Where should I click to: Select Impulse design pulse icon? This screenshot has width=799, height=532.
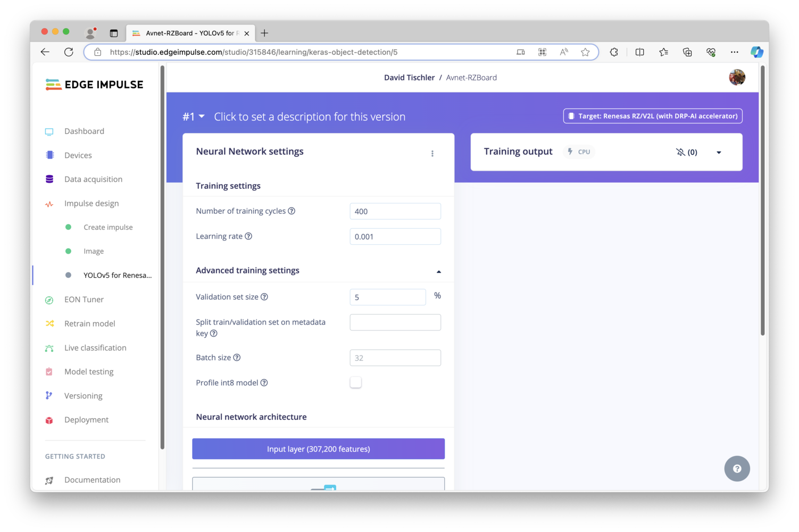pos(49,204)
